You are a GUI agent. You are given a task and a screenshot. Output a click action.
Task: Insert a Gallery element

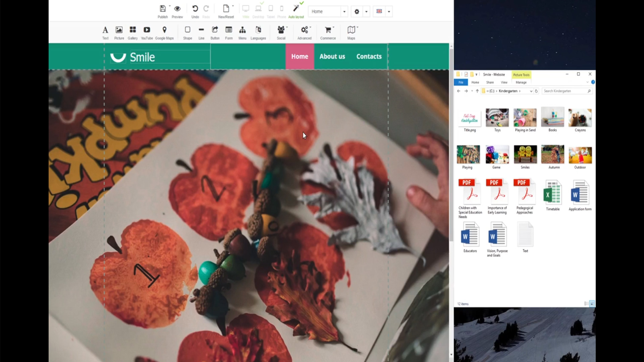(132, 33)
